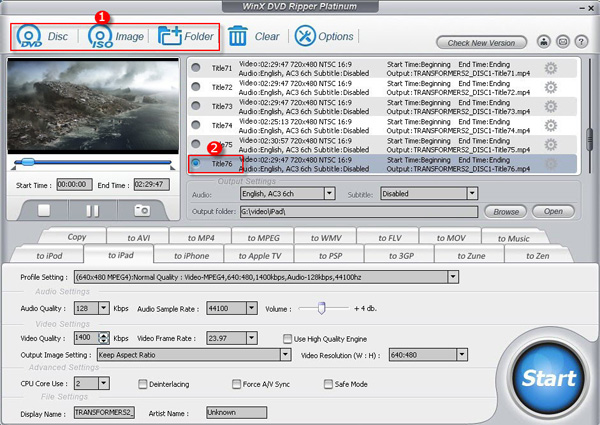The height and width of the screenshot is (425, 600).
Task: Switch to the Copy tab
Action: 77,237
